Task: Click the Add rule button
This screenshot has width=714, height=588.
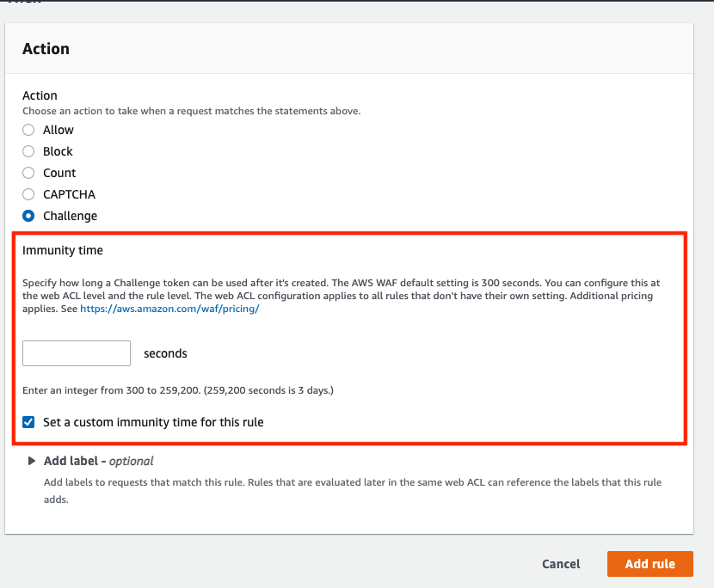Action: click(x=650, y=564)
